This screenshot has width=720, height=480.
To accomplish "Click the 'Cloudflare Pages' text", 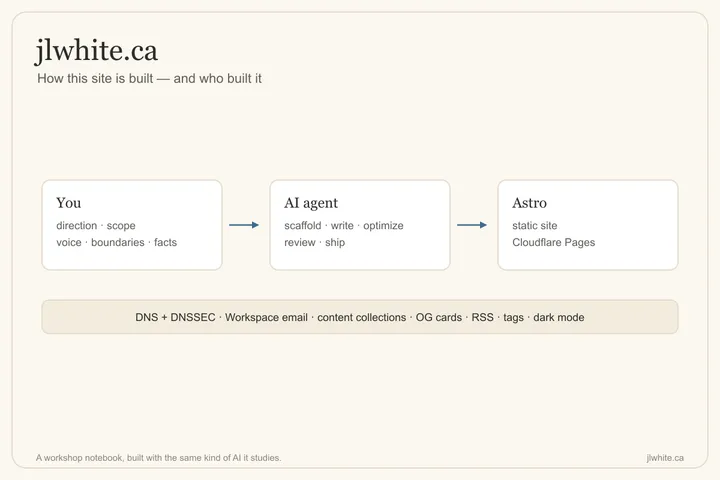I will click(x=553, y=243).
